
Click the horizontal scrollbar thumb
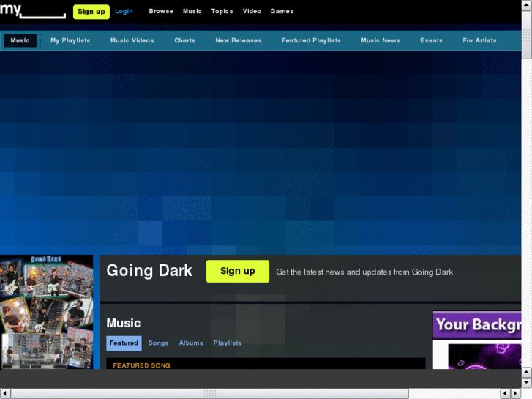point(210,394)
